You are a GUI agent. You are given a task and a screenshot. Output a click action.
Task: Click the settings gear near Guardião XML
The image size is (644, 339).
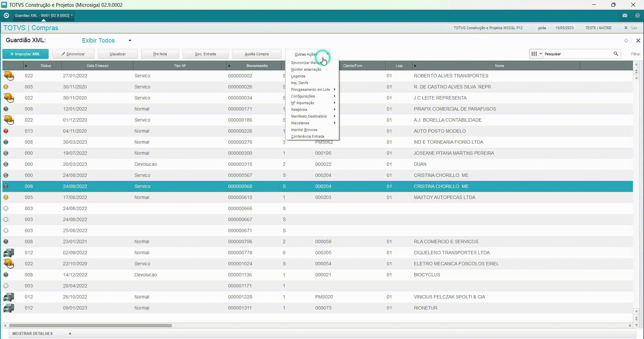tap(626, 41)
